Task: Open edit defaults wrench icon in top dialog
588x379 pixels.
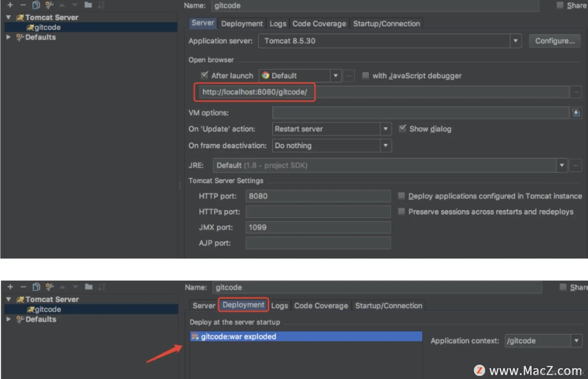Action: tap(49, 5)
